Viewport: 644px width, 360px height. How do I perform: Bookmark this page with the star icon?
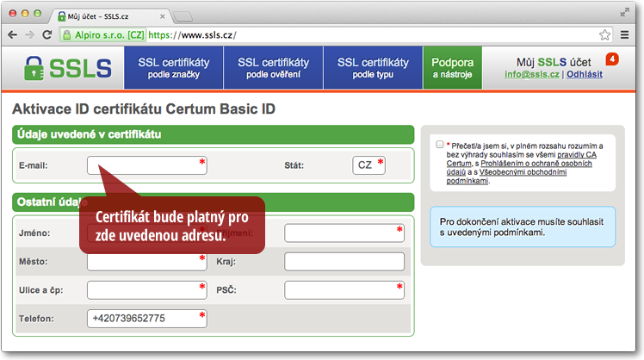tap(604, 35)
